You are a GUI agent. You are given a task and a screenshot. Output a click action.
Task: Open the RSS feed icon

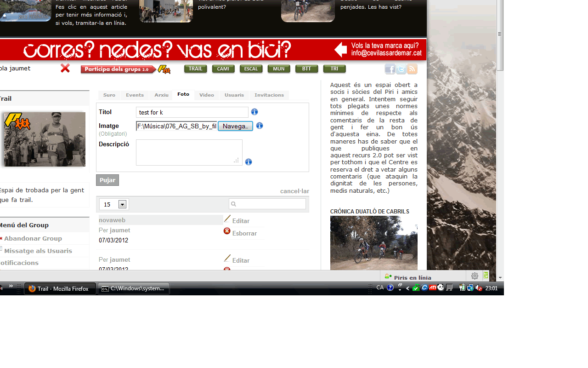point(412,69)
